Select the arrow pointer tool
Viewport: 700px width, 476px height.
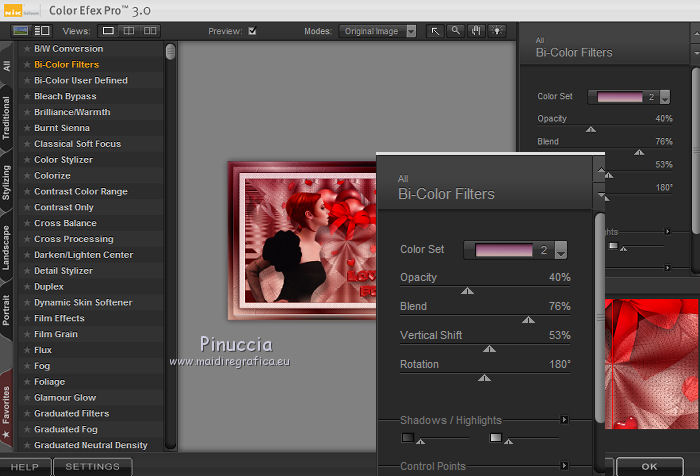(x=434, y=31)
